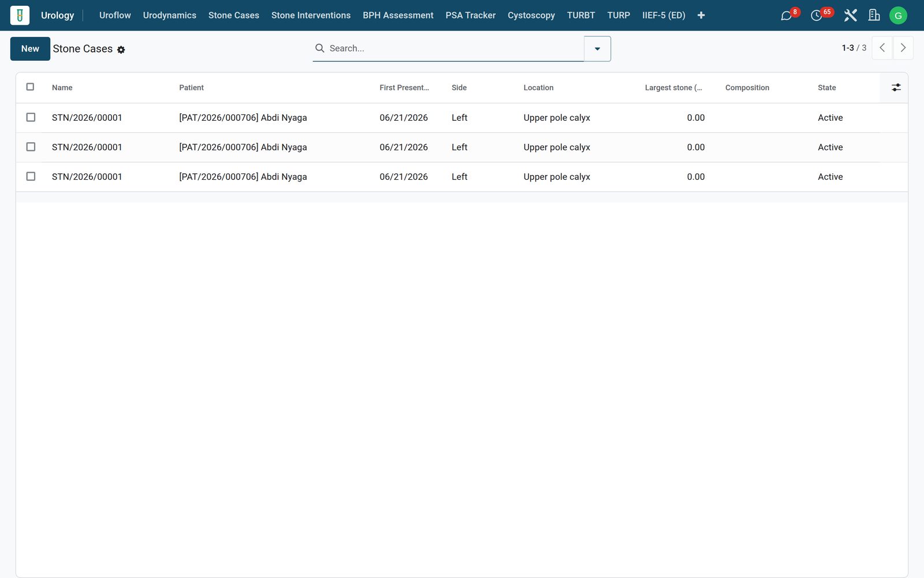Open the activities clock icon
This screenshot has height=578, width=924.
pyautogui.click(x=816, y=16)
